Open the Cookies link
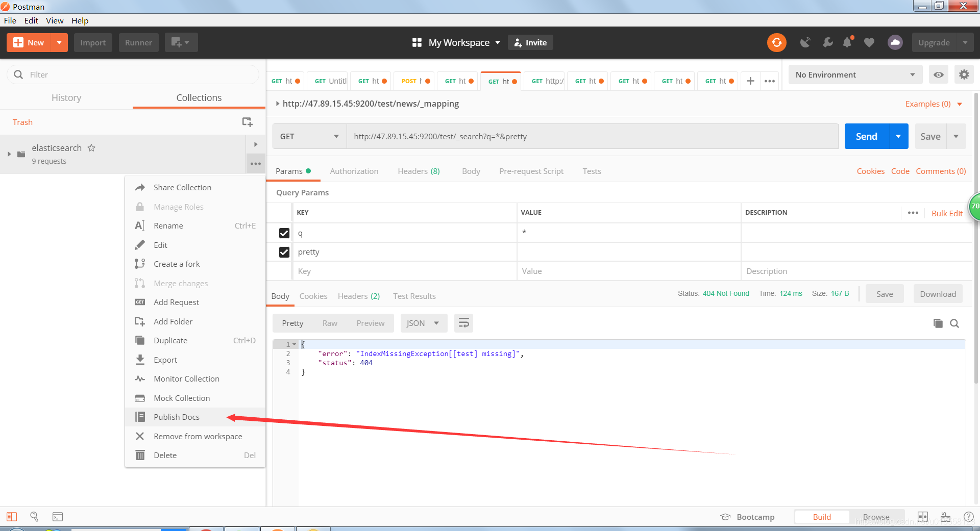The width and height of the screenshot is (980, 531). [870, 171]
